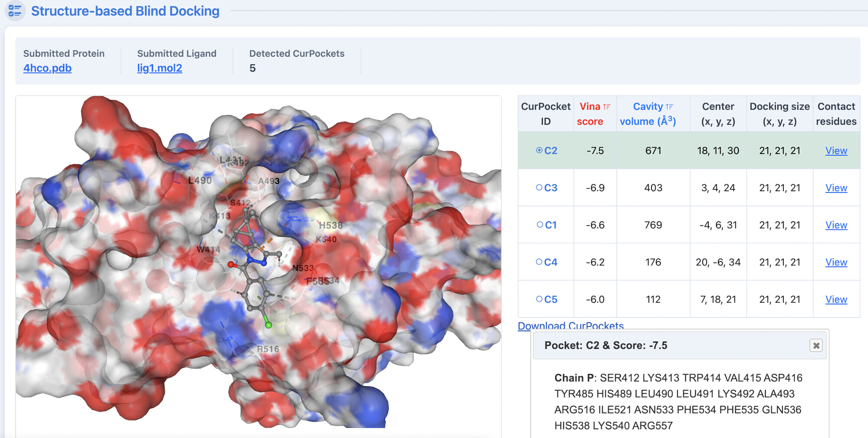Click the green chlorine atom of ligand
Screen dimensions: 868x438
269,325
